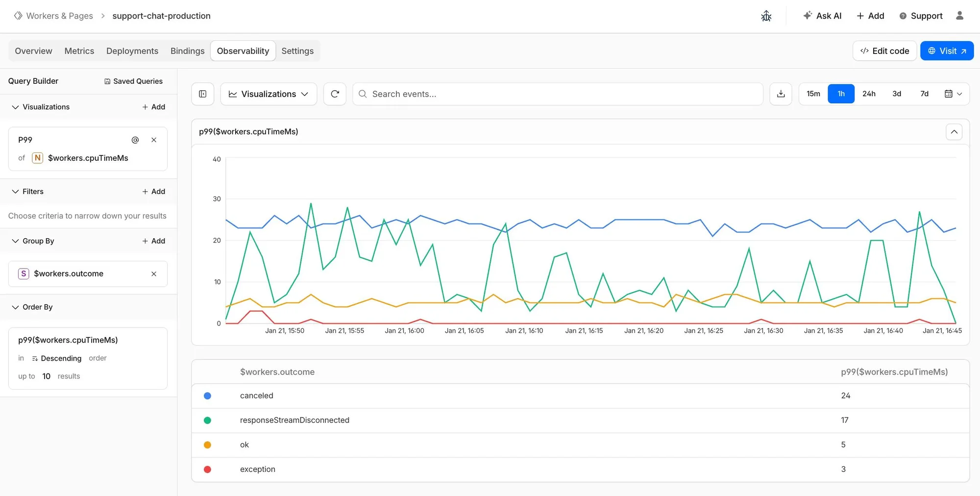Switch to the Observability tab
The image size is (980, 496).
[243, 51]
